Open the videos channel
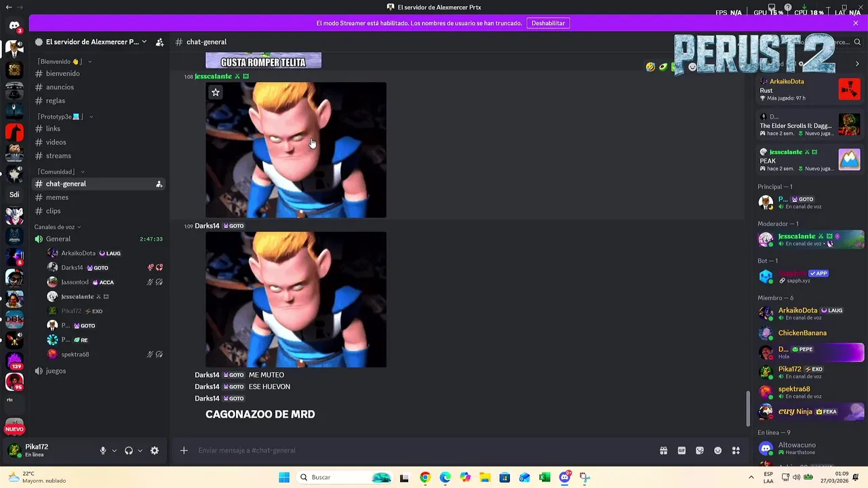Screen dimensions: 868x488 100,142
